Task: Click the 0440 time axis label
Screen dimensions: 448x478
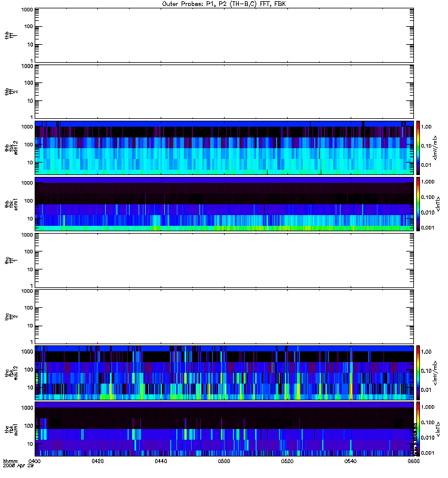Action: (161, 461)
